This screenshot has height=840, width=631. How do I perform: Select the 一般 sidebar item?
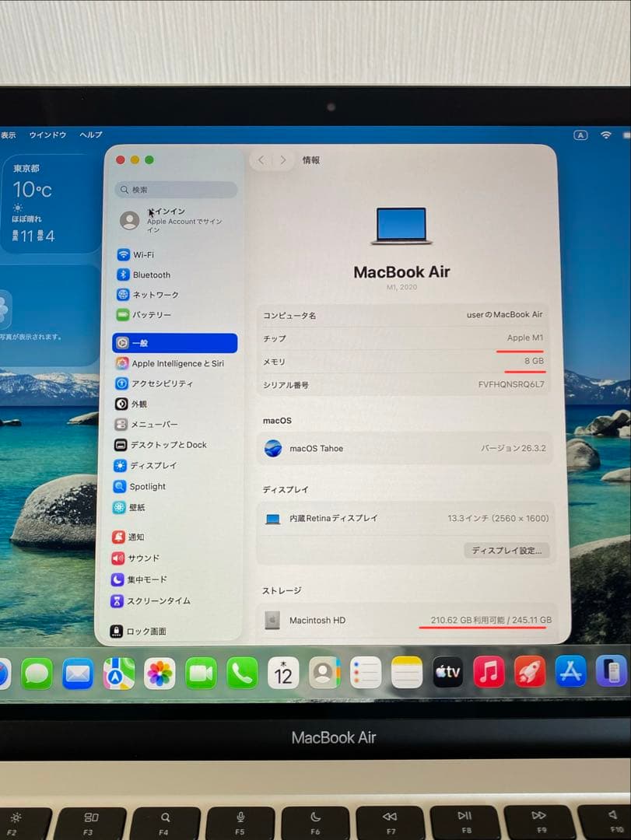[175, 343]
